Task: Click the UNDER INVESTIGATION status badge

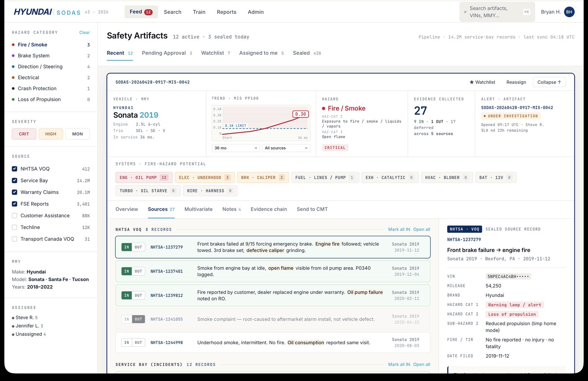Action: (x=511, y=116)
